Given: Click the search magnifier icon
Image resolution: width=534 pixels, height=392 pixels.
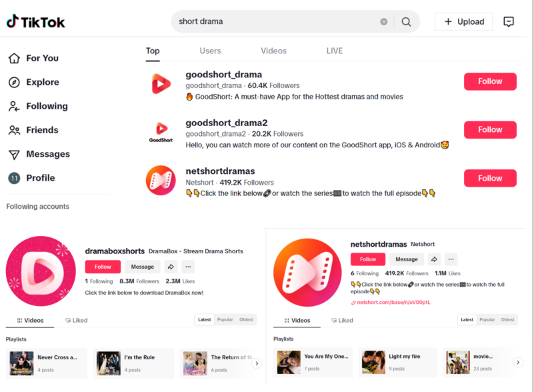Looking at the screenshot, I should [x=406, y=22].
